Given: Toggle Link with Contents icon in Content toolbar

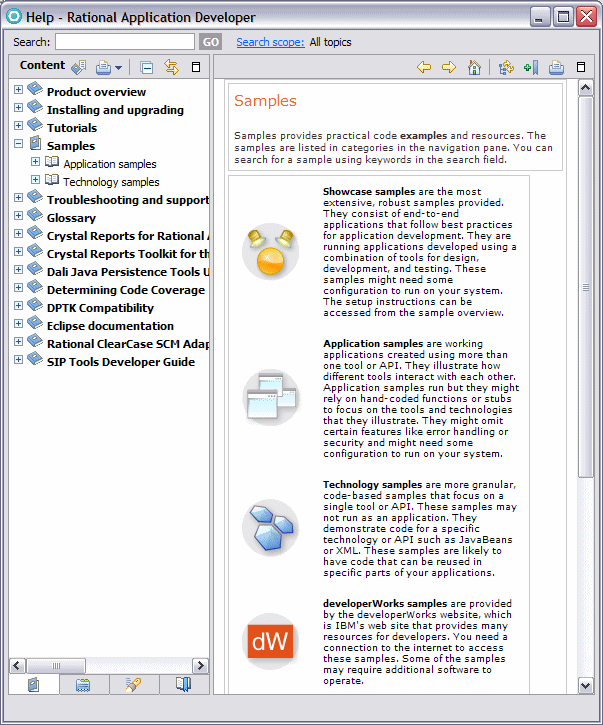Looking at the screenshot, I should click(172, 68).
